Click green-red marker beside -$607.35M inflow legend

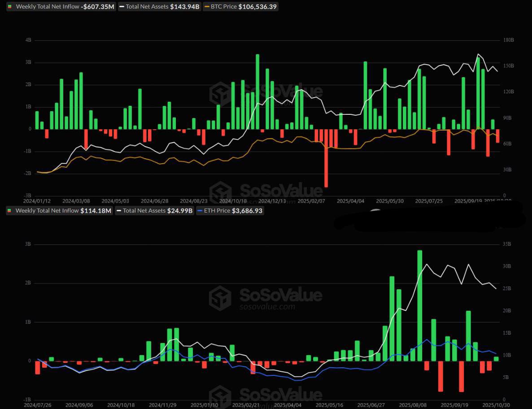click(x=9, y=7)
